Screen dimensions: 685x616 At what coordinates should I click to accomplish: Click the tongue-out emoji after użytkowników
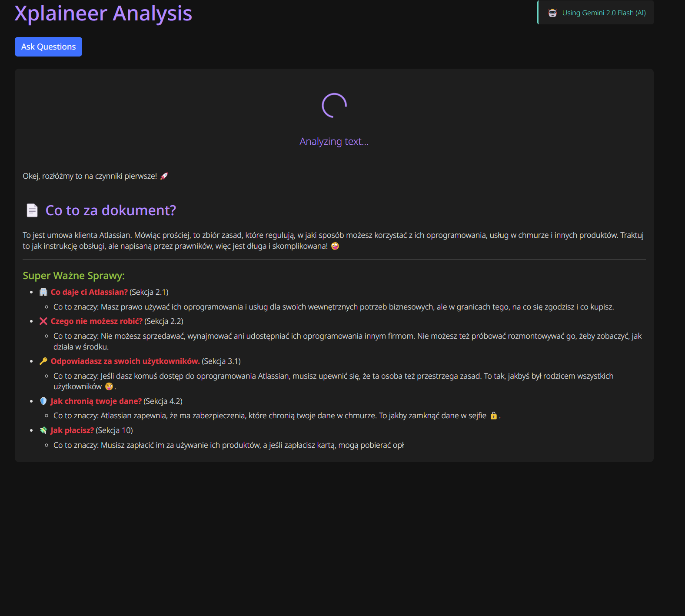pyautogui.click(x=109, y=386)
